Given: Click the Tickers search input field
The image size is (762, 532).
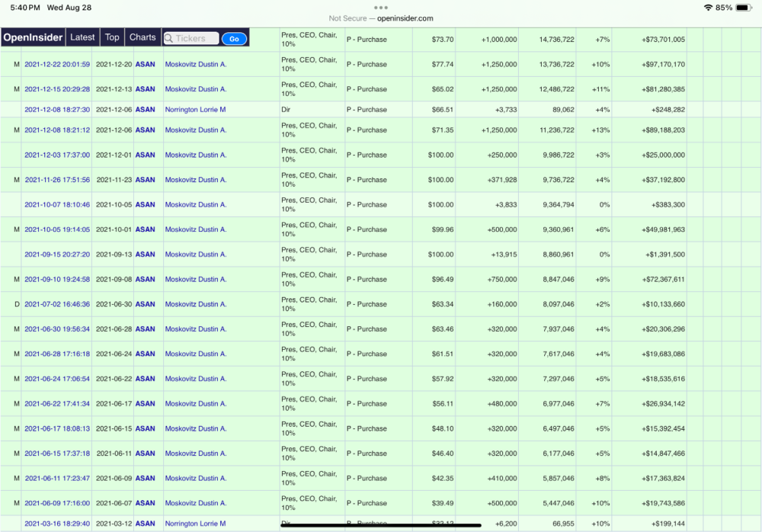Looking at the screenshot, I should [x=191, y=38].
